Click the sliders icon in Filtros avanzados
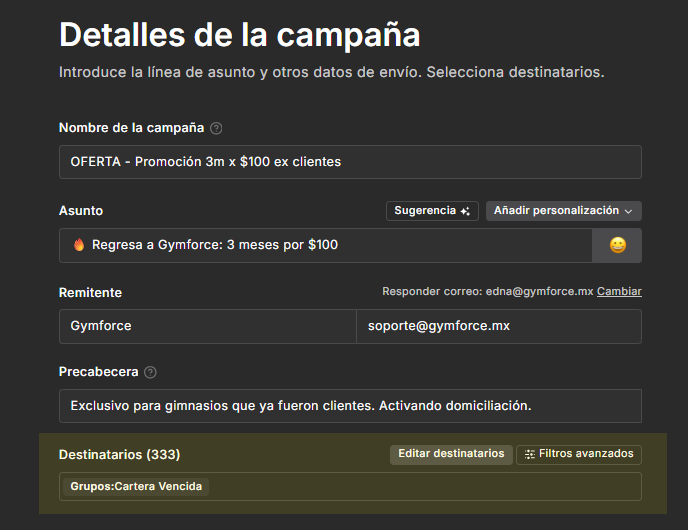Screen dimensions: 688x530 click(530, 454)
